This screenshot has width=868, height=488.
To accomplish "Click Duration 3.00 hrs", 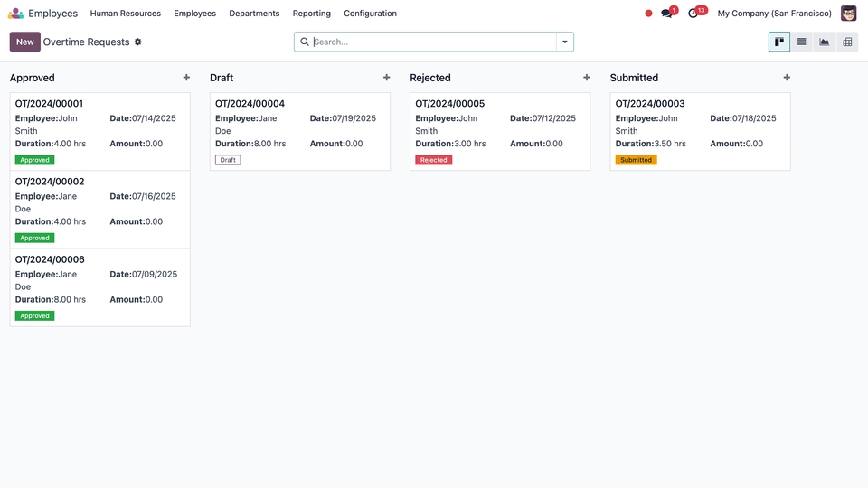I will (450, 144).
